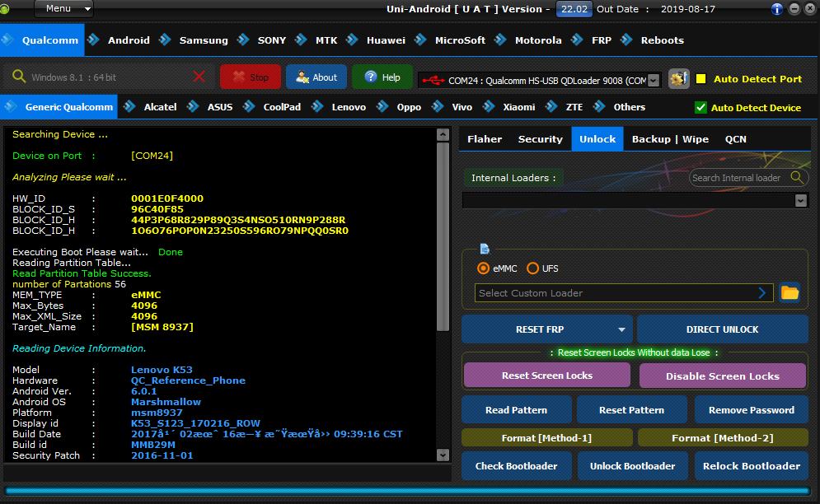
Task: Click Format [Method-2] button
Action: pyautogui.click(x=723, y=437)
